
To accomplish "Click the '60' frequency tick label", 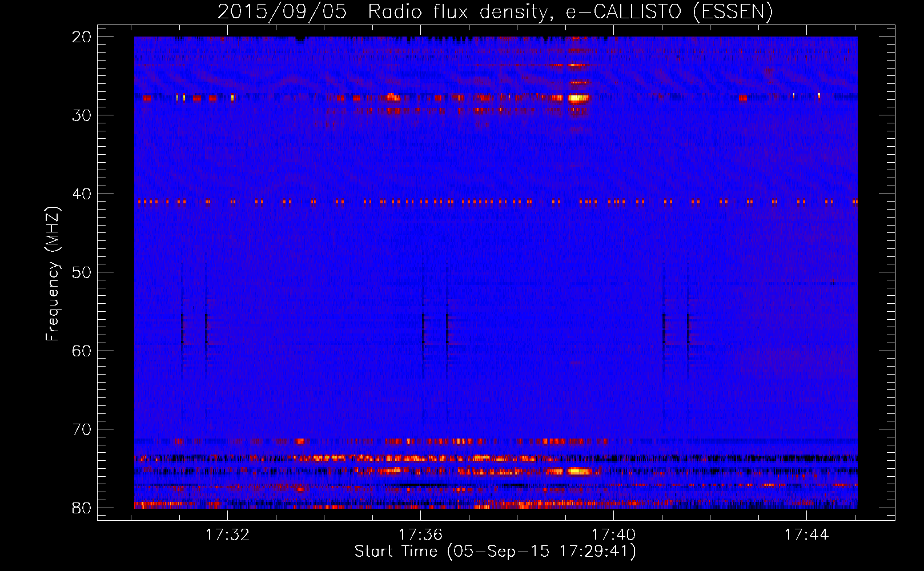I will tap(82, 351).
